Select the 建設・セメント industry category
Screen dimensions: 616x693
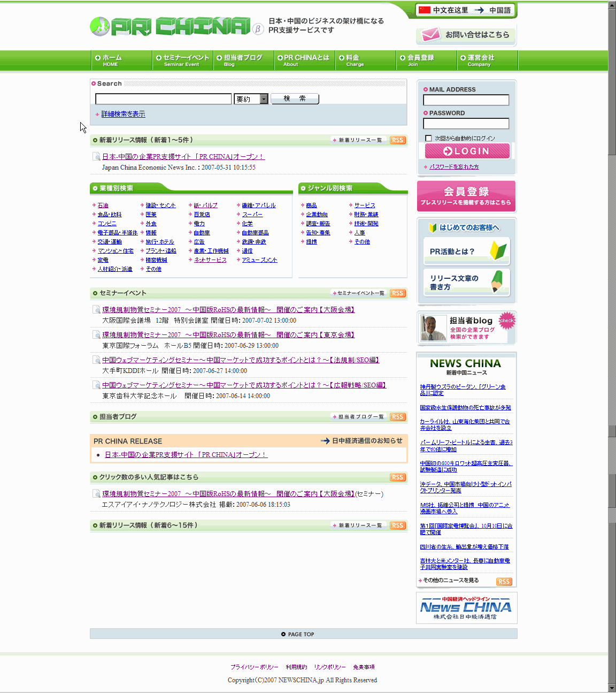coord(160,205)
